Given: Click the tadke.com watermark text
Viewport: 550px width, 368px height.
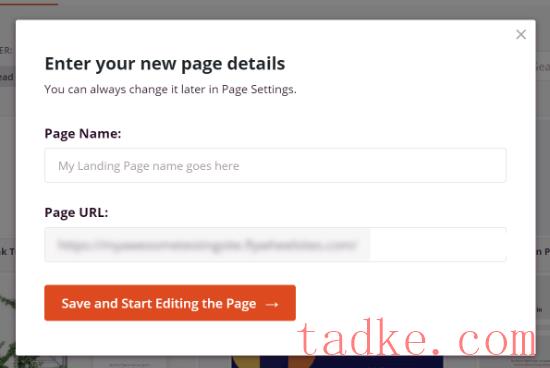Looking at the screenshot, I should (417, 338).
